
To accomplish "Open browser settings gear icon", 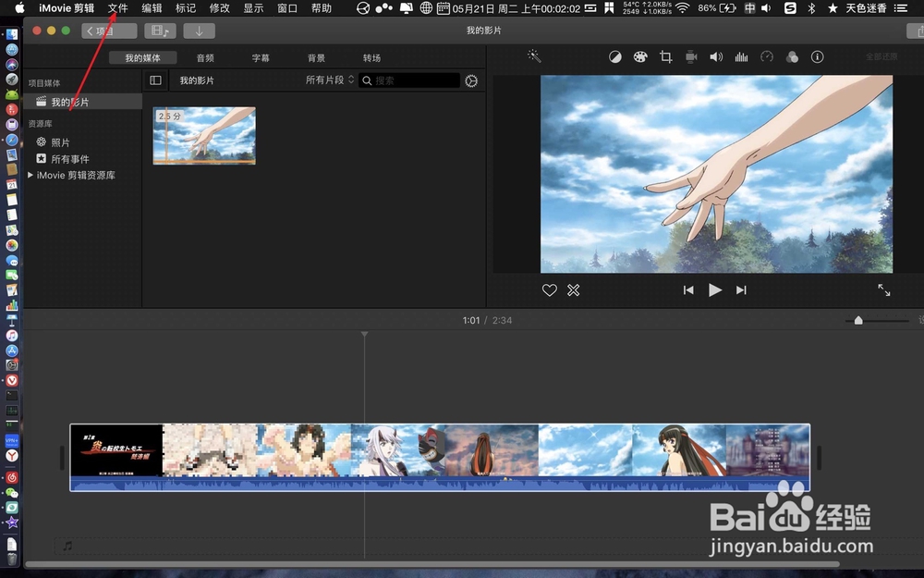I will click(x=471, y=80).
